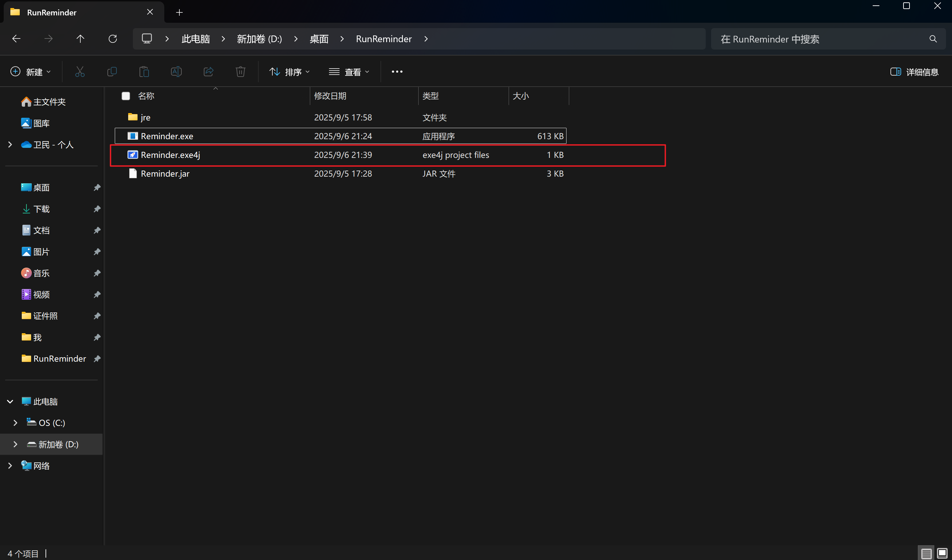Open the three-dots more options menu
This screenshot has height=560, width=952.
click(397, 72)
